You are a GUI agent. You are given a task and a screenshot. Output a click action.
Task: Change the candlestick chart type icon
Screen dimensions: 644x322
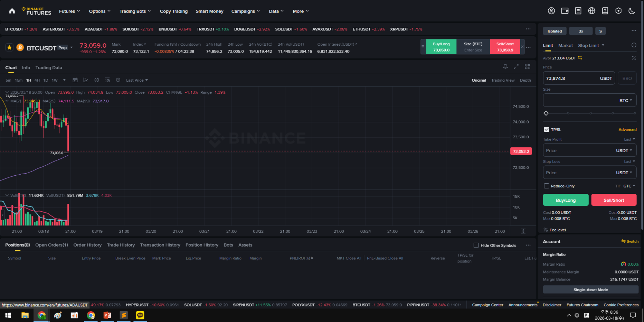[97, 80]
